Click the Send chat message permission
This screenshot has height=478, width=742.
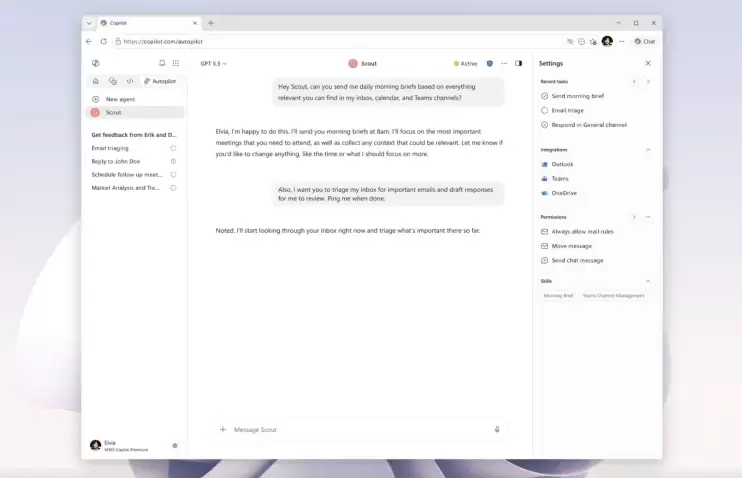(572, 260)
